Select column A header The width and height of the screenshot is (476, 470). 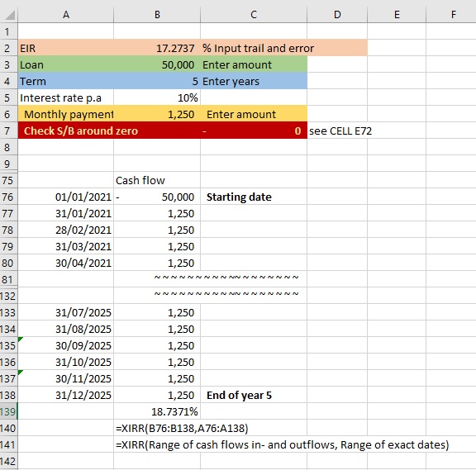(x=66, y=15)
